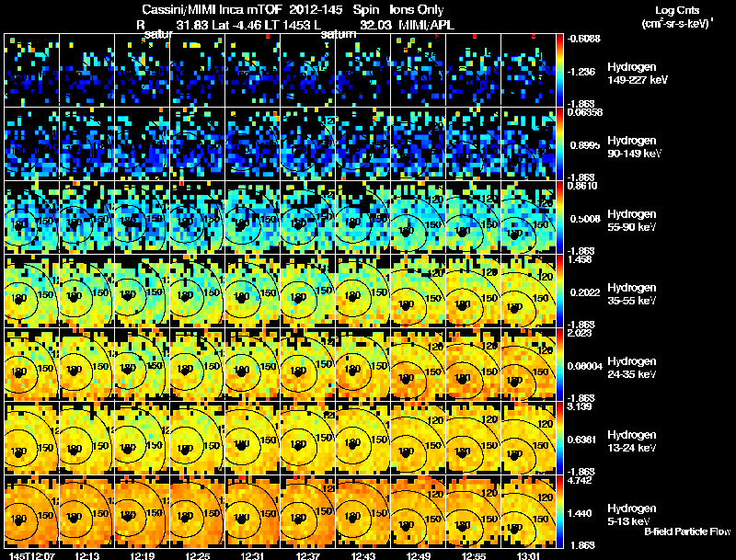This screenshot has height=560, width=736.
Task: Click the color bar beside the 5-13 keV row
Action: tap(559, 511)
